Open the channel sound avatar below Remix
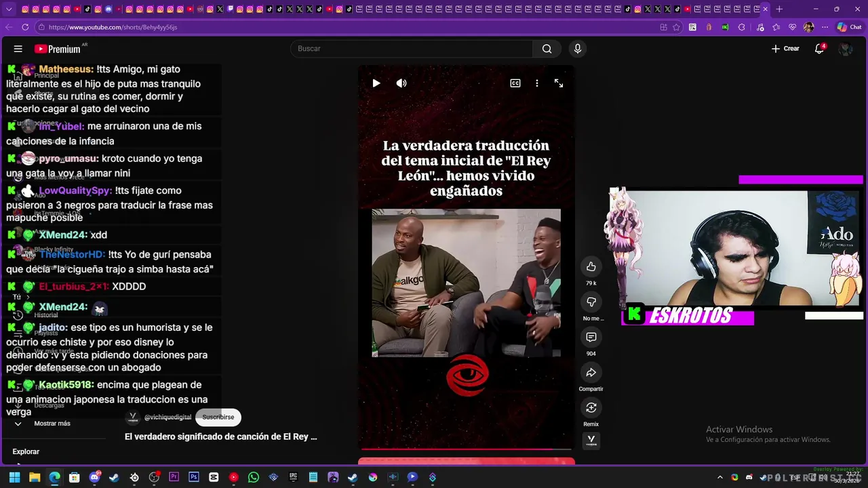 pos(591,441)
